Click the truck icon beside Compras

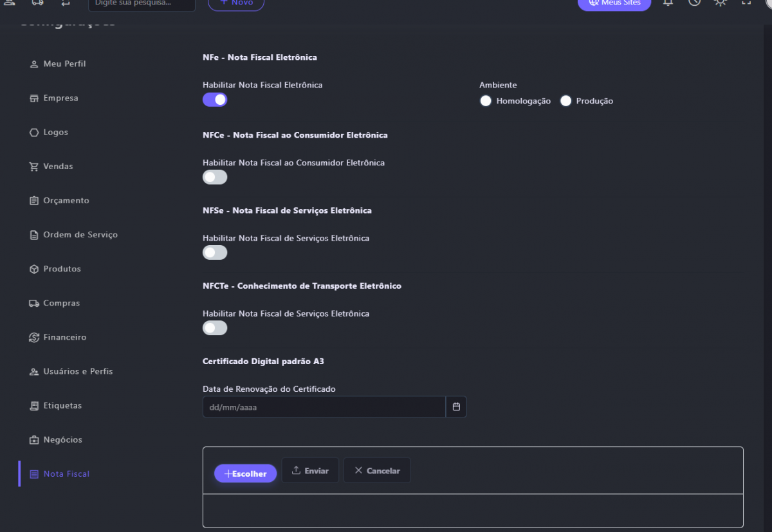pos(34,303)
